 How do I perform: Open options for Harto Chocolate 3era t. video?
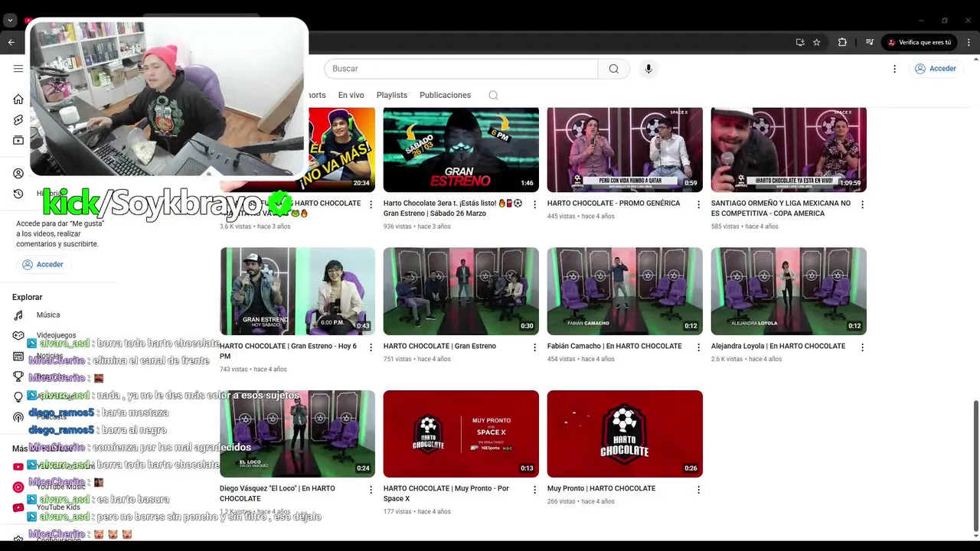click(x=534, y=204)
